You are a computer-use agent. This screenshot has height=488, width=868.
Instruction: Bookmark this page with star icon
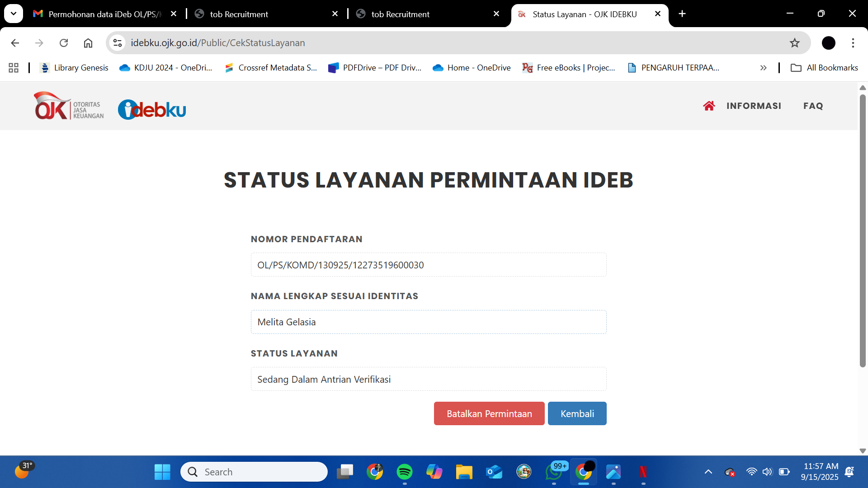794,43
